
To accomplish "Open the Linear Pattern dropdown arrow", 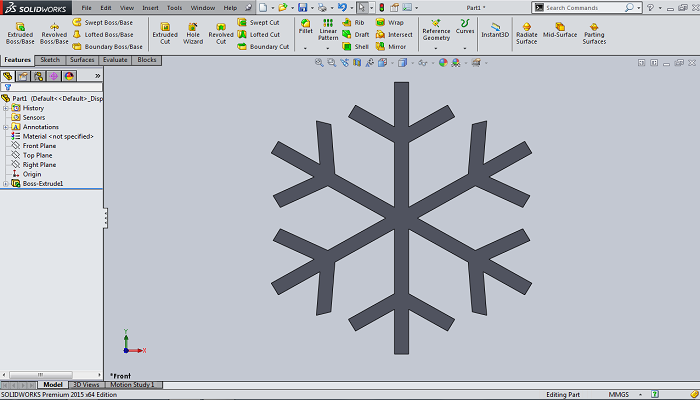I will [328, 48].
